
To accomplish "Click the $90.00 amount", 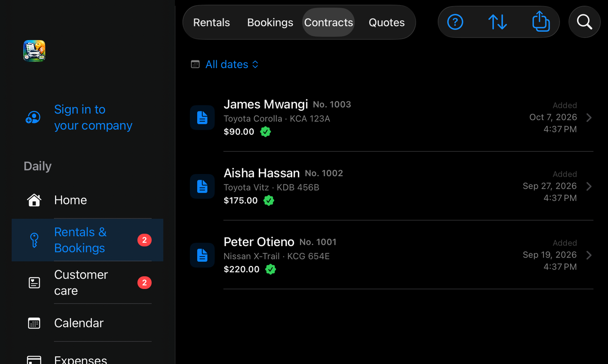I will tap(239, 132).
